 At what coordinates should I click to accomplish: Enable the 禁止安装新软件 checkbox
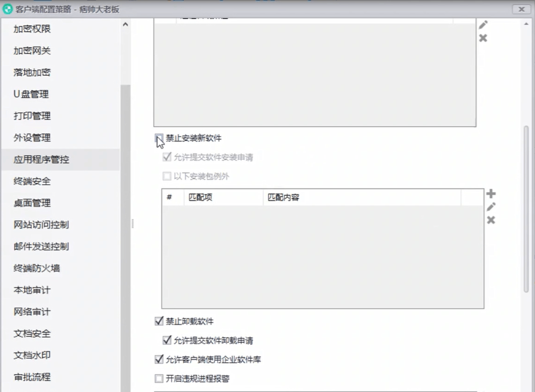point(159,138)
